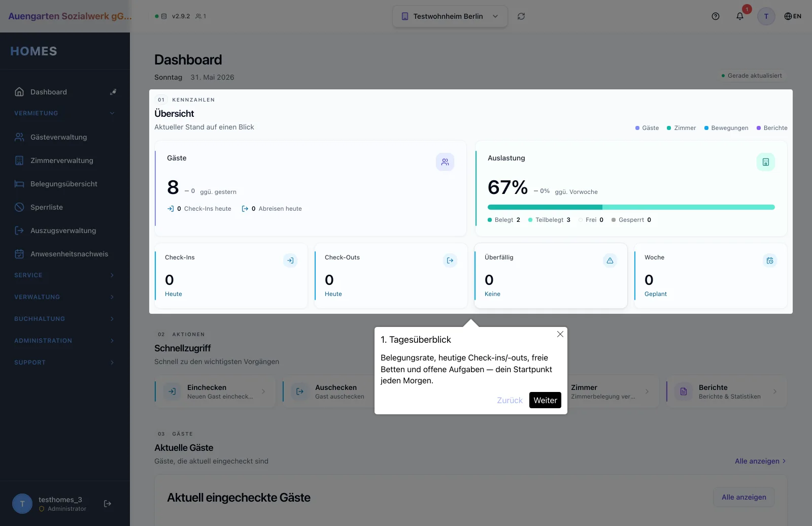The height and width of the screenshot is (526, 812).
Task: Open the notifications bell
Action: click(x=740, y=16)
